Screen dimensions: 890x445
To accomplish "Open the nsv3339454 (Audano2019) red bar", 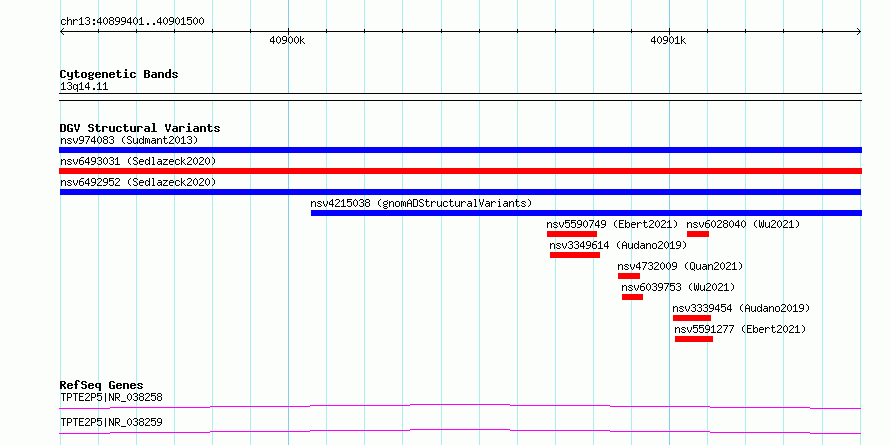I will [x=692, y=318].
